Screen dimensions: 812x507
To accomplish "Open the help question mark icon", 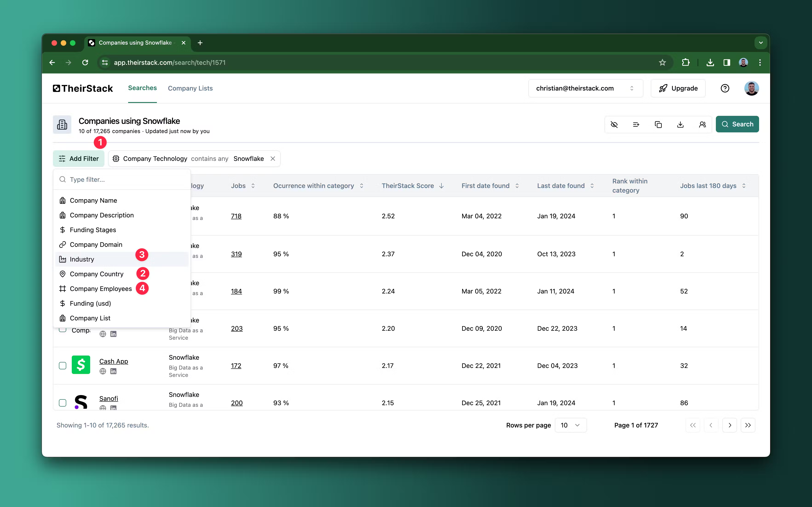I will click(x=725, y=88).
